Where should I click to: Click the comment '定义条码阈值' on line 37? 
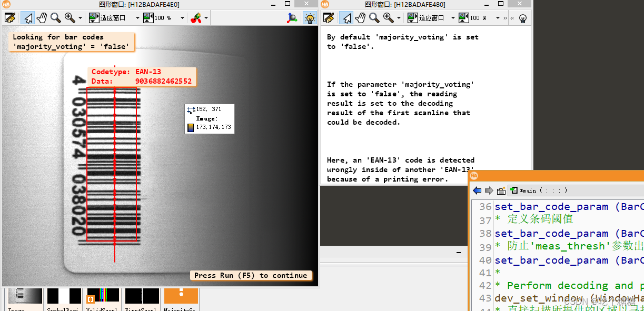[x=540, y=219]
